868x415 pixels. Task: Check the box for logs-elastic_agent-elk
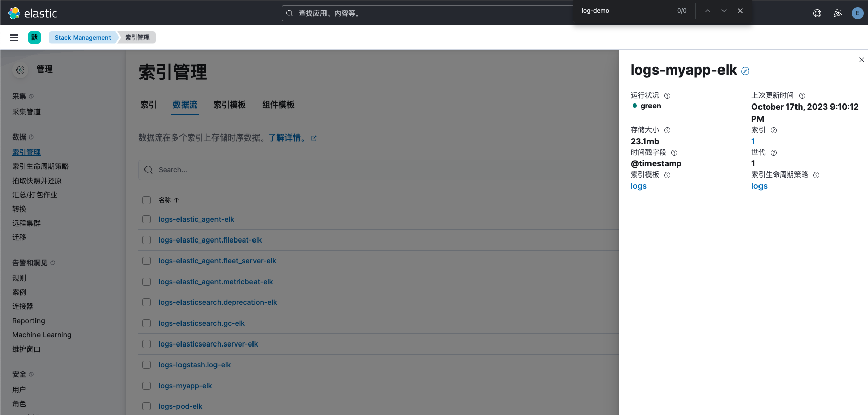[x=147, y=219]
